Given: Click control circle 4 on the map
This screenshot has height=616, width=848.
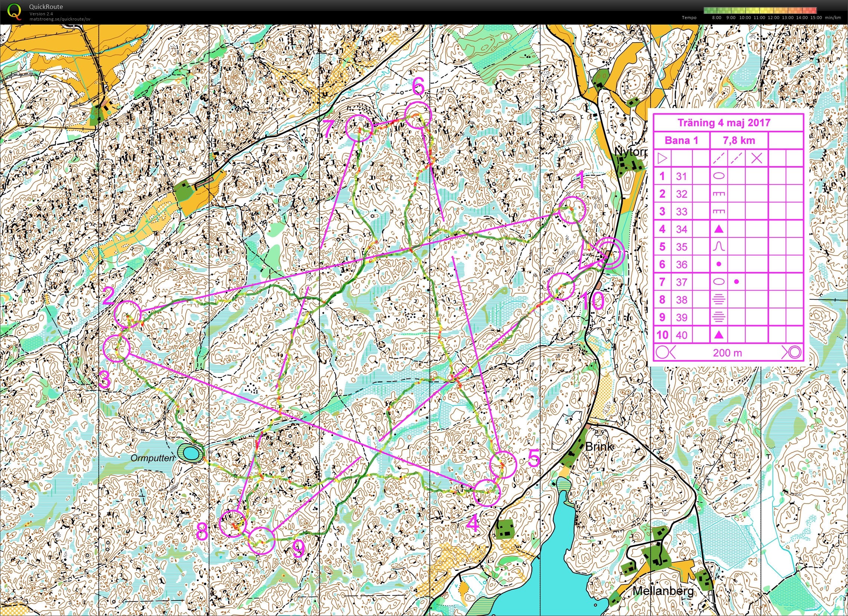Looking at the screenshot, I should pos(487,493).
